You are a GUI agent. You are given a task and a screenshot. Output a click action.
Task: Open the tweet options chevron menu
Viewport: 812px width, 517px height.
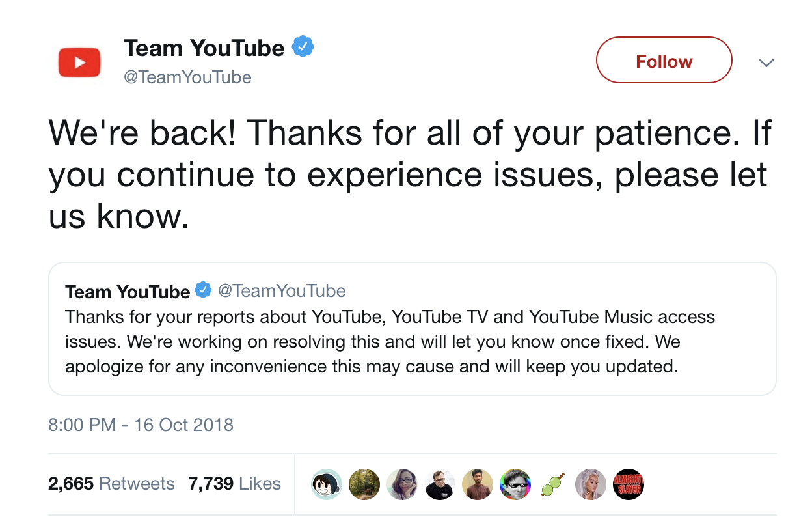tap(766, 63)
